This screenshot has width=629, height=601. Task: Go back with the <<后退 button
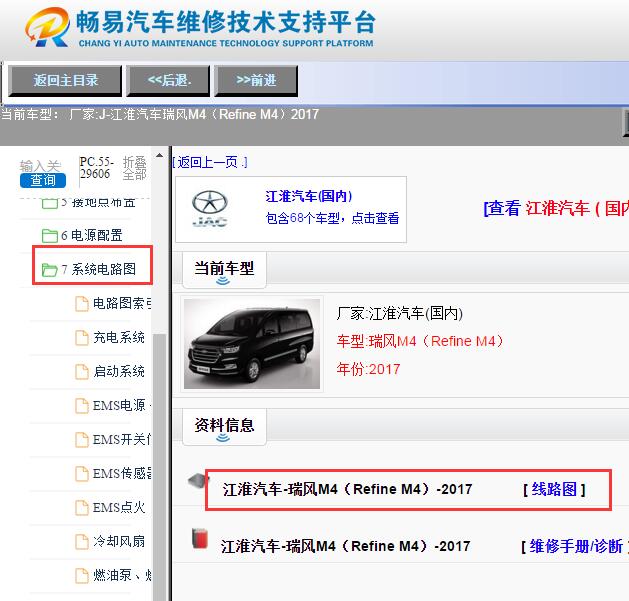tap(168, 81)
